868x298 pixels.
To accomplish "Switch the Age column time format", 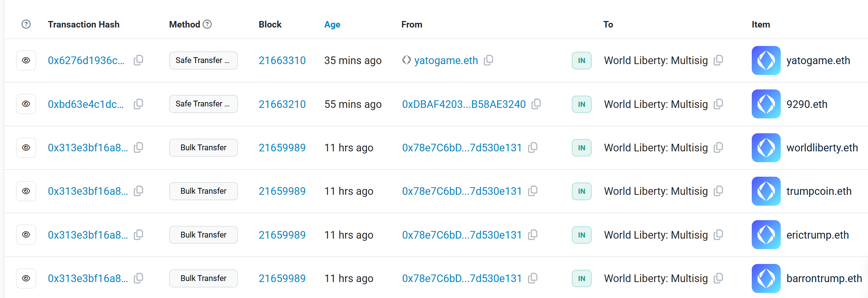I will [x=332, y=24].
